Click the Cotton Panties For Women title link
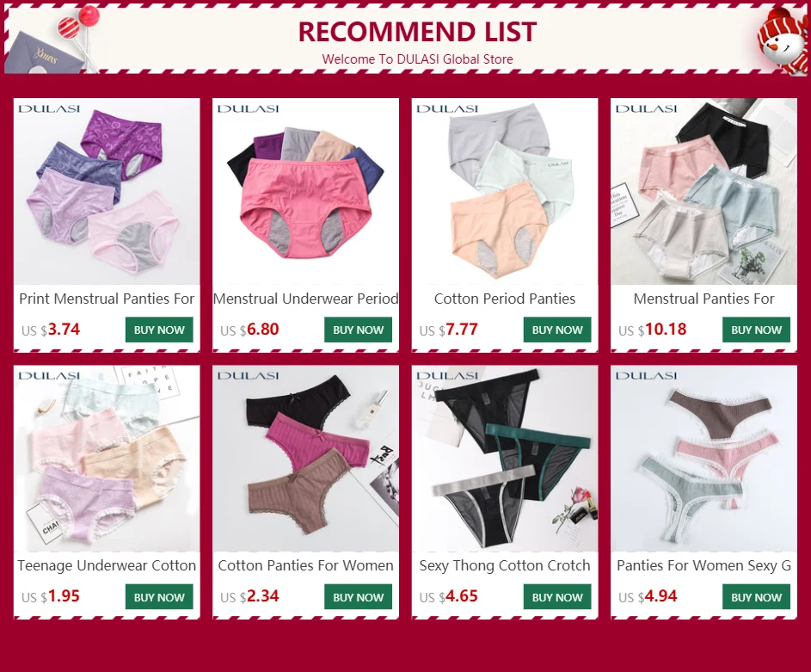Viewport: 811px width, 672px height. [x=305, y=565]
